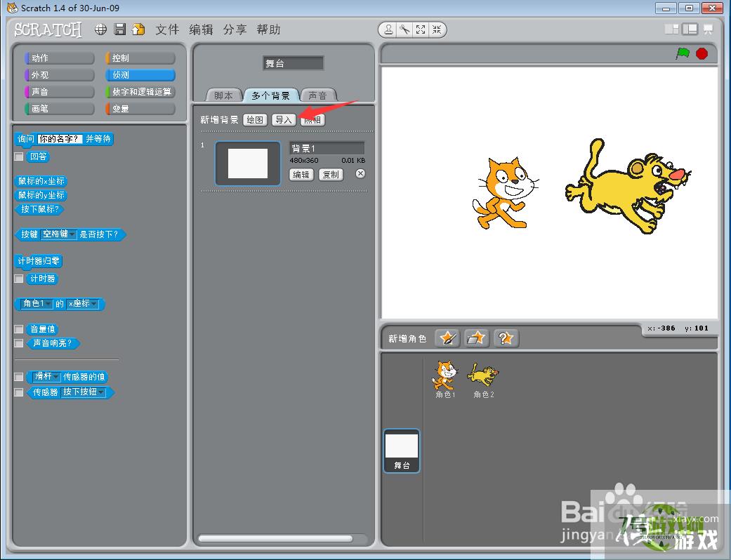Click the 鼠标的x坐标 block
Image resolution: width=731 pixels, height=560 pixels.
(x=41, y=181)
